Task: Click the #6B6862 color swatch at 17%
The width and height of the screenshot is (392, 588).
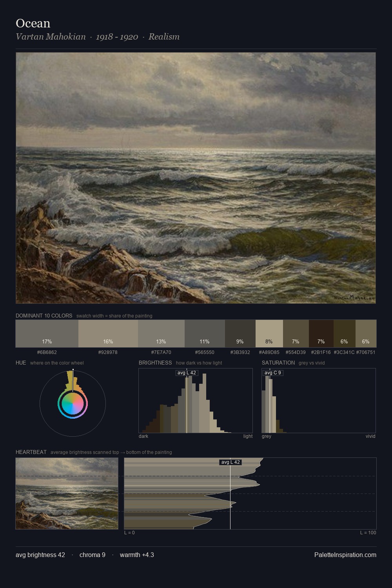Action: tap(47, 334)
